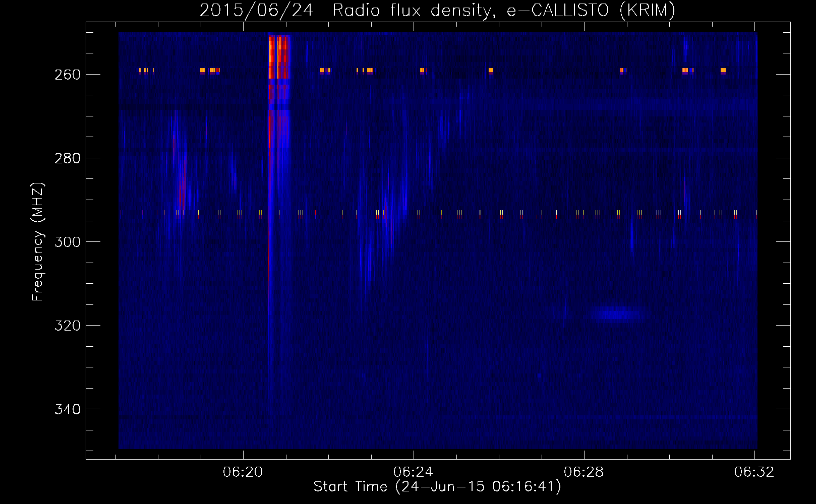
Task: Click the 'Start Time (24-Jun-15 06:16:41)' label
Action: [x=437, y=487]
